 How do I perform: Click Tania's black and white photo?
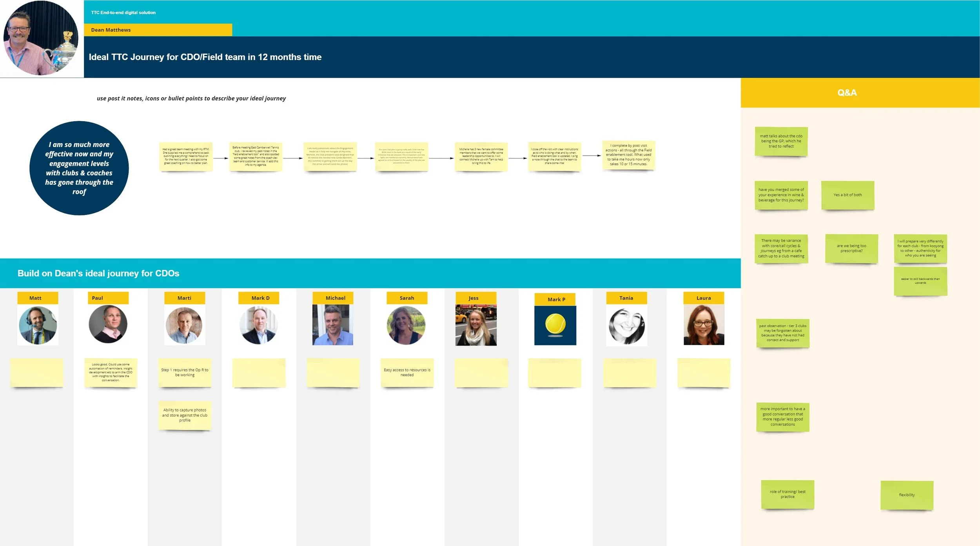626,326
